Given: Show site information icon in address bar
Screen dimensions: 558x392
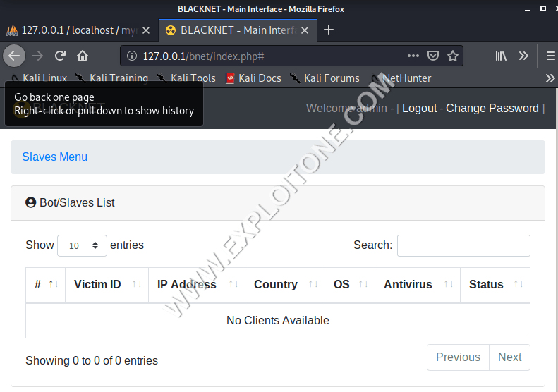Looking at the screenshot, I should 132,56.
